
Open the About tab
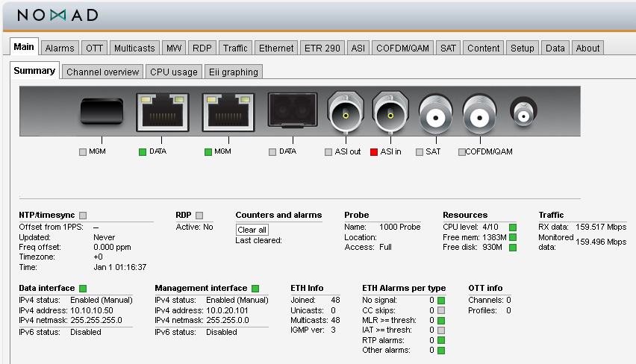pos(587,48)
